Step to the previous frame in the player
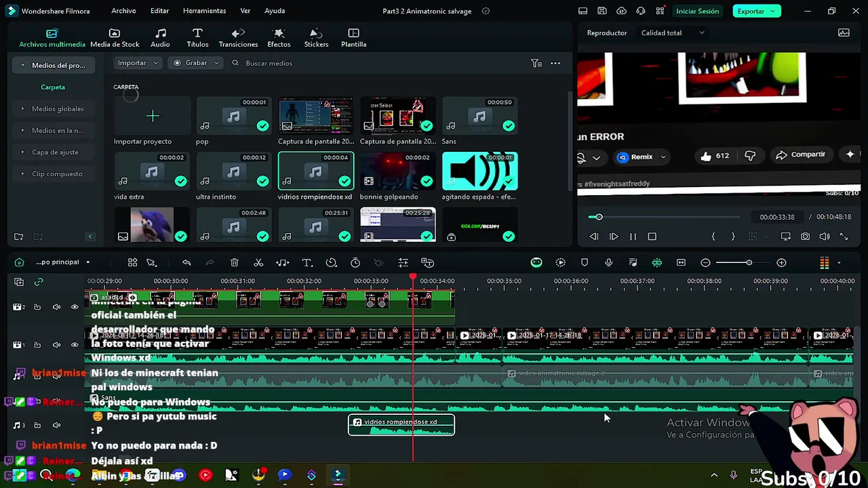This screenshot has width=868, height=488. (594, 237)
